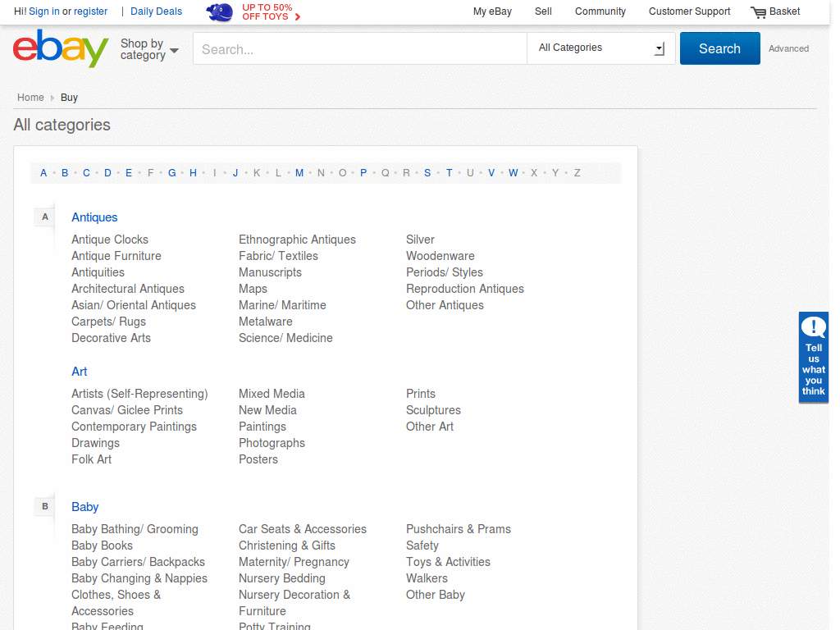Select Reproduction Antiques
The height and width of the screenshot is (630, 840).
click(x=465, y=289)
